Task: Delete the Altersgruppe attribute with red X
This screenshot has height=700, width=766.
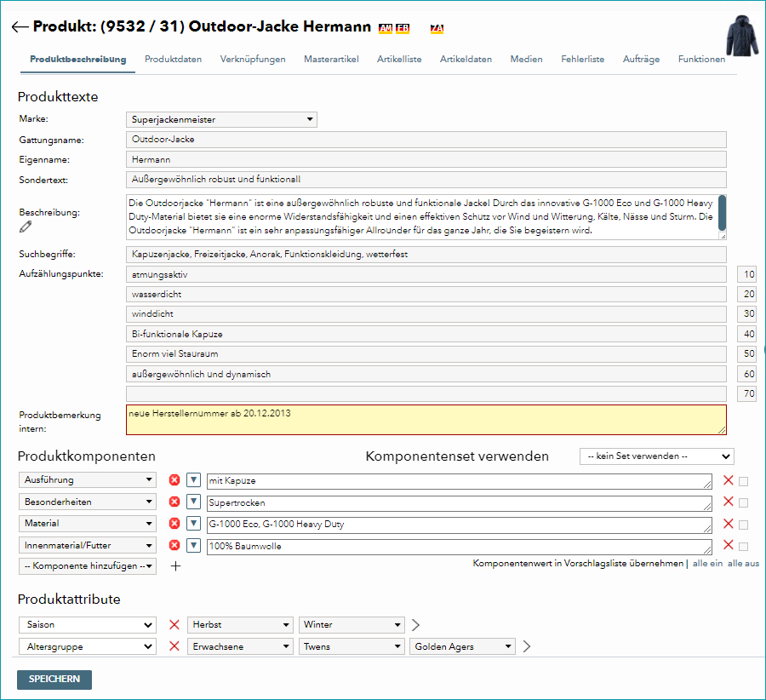Action: pyautogui.click(x=174, y=646)
